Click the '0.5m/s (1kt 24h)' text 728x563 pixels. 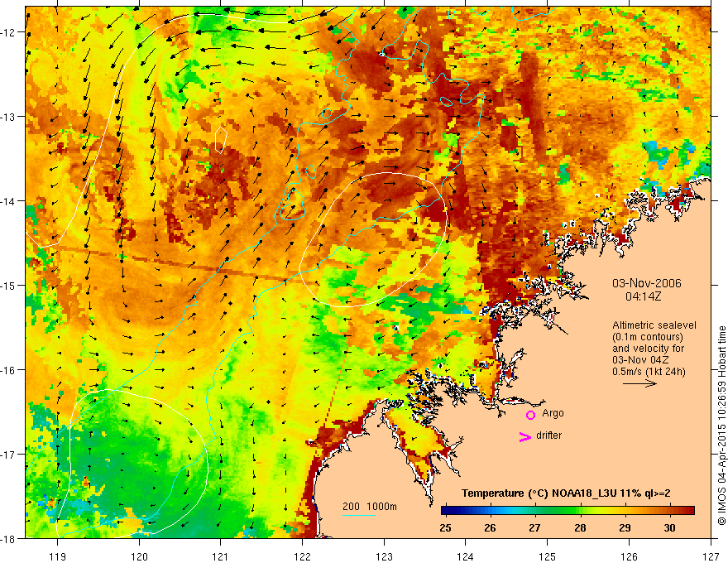[x=649, y=372]
